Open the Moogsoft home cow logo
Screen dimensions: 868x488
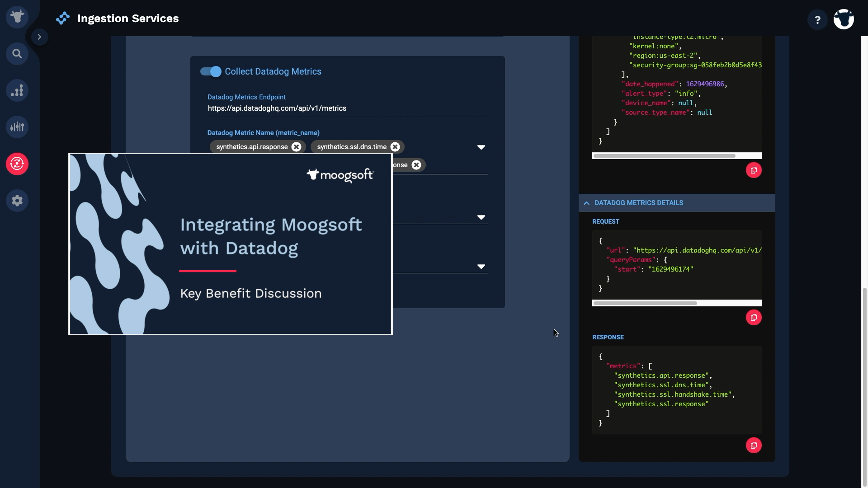(17, 17)
